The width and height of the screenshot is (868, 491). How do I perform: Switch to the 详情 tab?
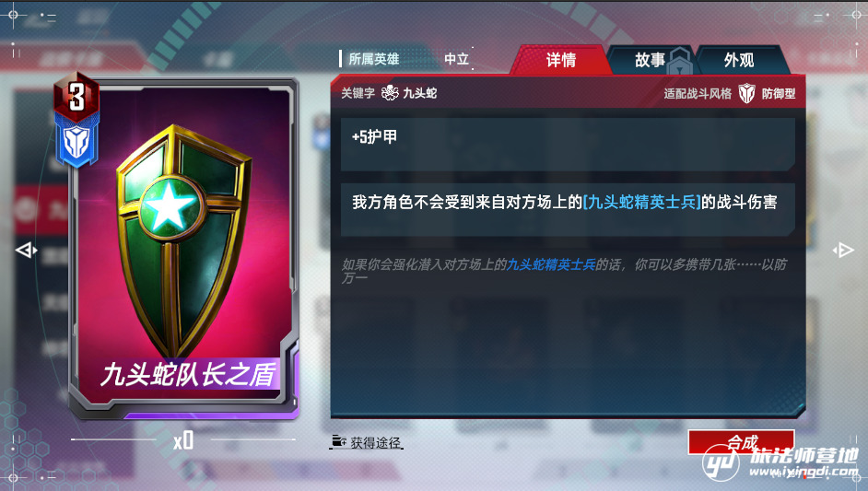click(x=561, y=60)
